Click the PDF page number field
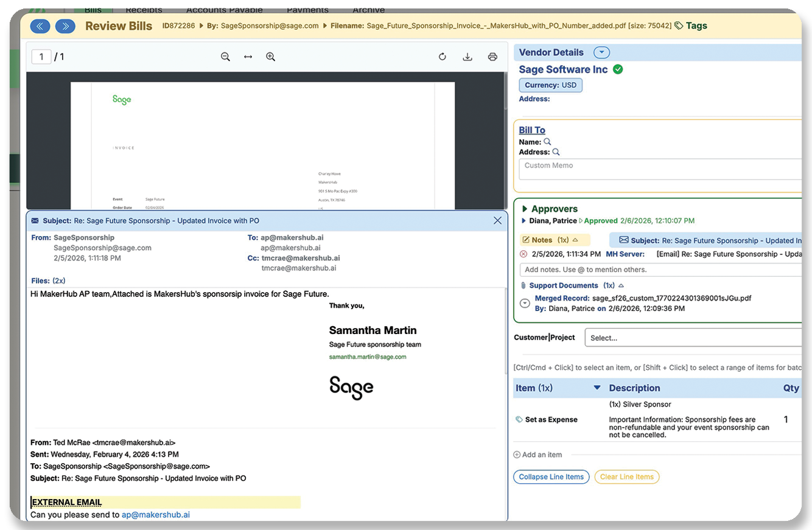 pos(41,57)
